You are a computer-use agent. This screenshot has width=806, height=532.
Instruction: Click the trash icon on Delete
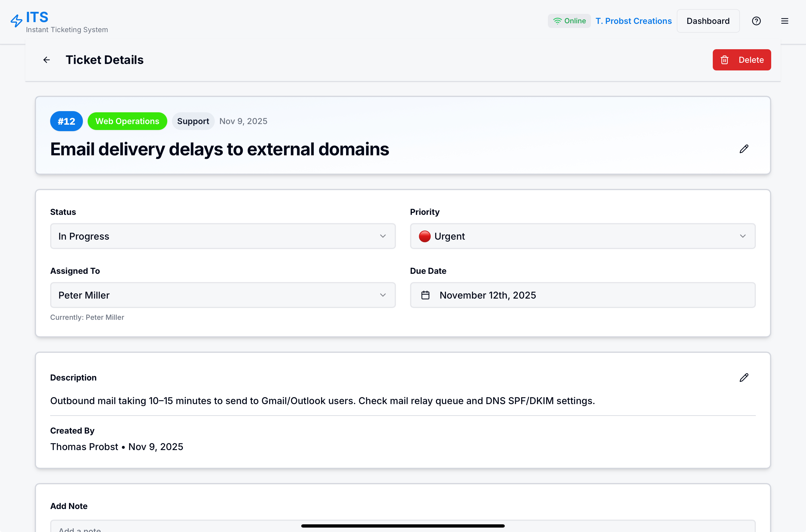(x=725, y=60)
